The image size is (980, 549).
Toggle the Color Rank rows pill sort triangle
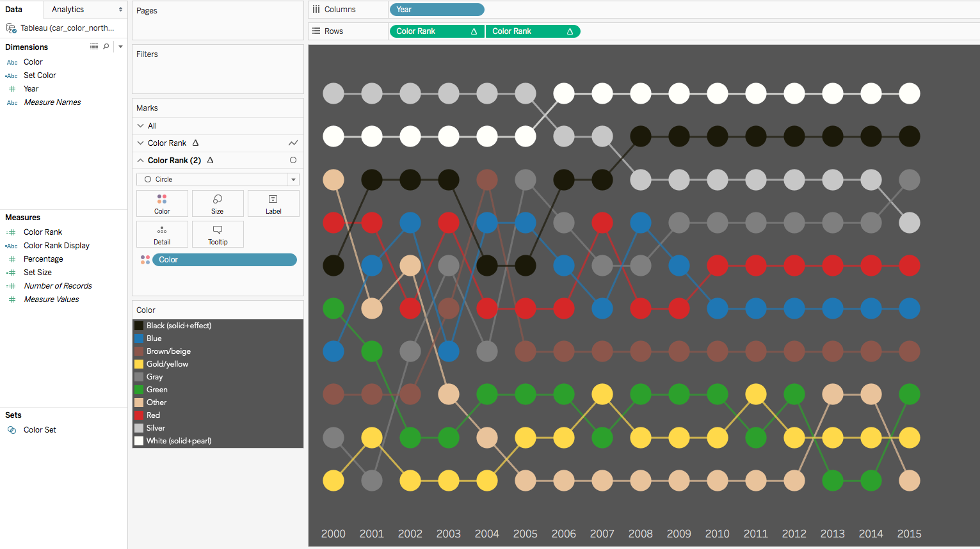click(x=474, y=31)
